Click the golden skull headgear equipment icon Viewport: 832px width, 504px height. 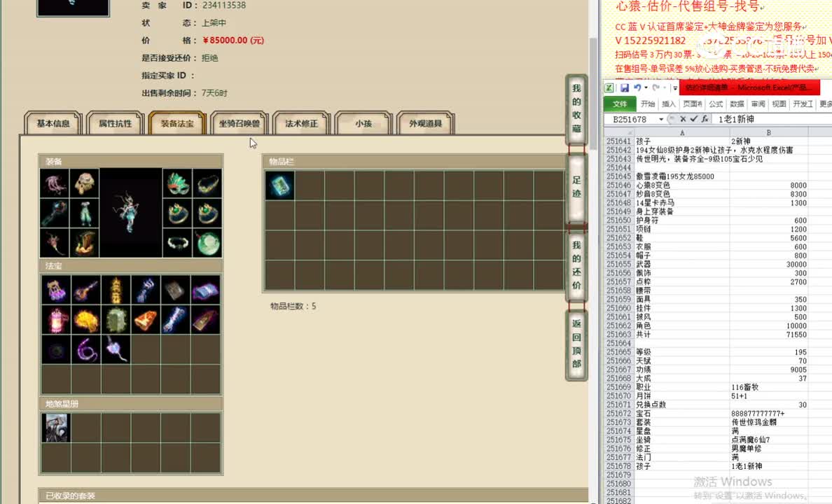(x=84, y=183)
